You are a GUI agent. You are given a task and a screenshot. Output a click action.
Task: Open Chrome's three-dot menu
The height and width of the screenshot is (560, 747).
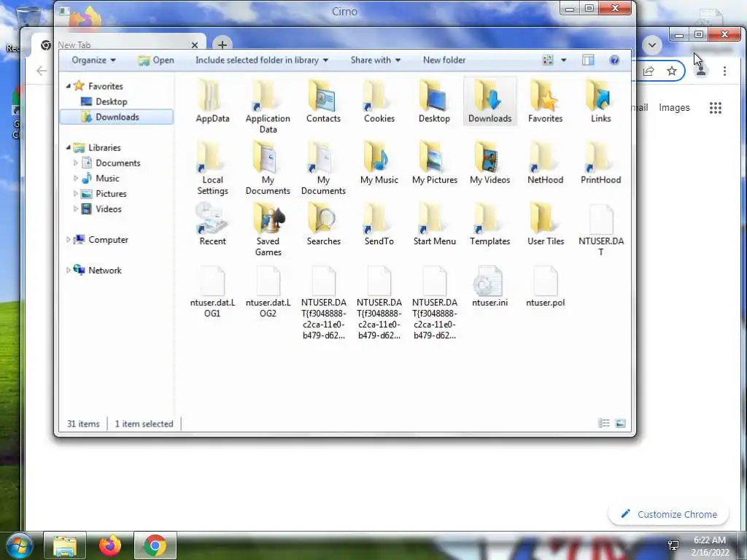point(724,71)
